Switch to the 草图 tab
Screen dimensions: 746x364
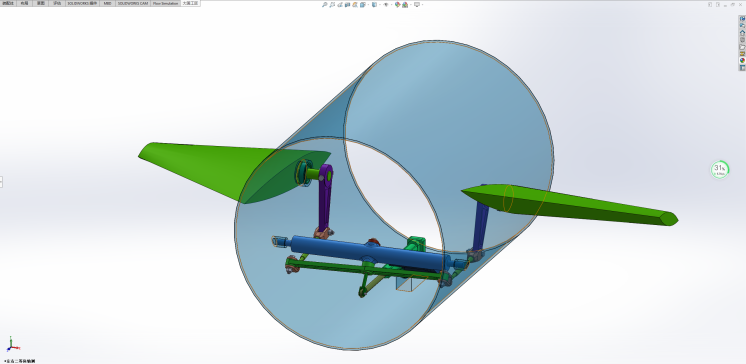tap(41, 3)
